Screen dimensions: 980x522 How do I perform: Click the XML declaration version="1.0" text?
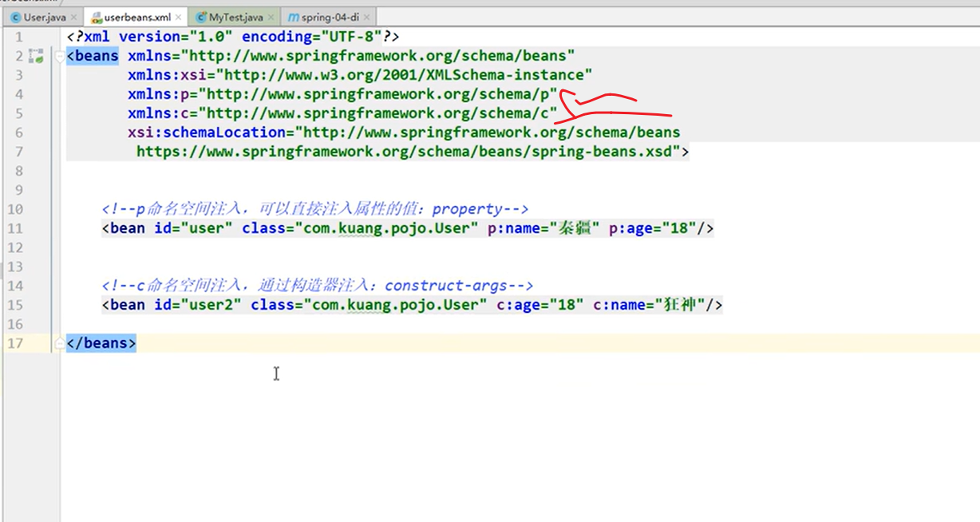174,37
